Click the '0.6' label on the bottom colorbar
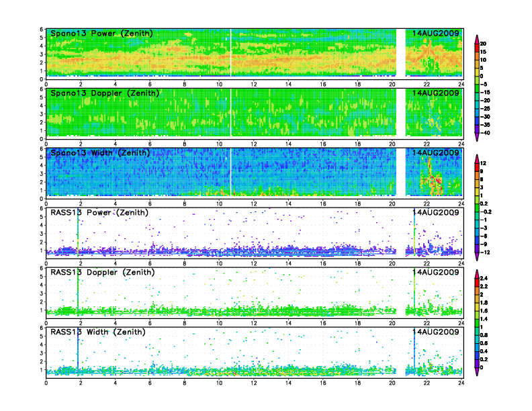This screenshot has height=411, width=532. tap(484, 343)
